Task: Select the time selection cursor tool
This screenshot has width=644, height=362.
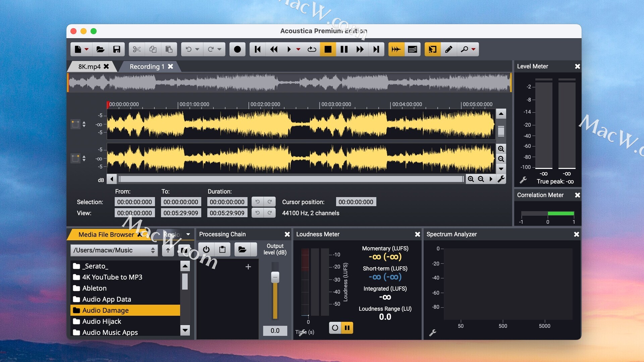Action: pyautogui.click(x=432, y=50)
